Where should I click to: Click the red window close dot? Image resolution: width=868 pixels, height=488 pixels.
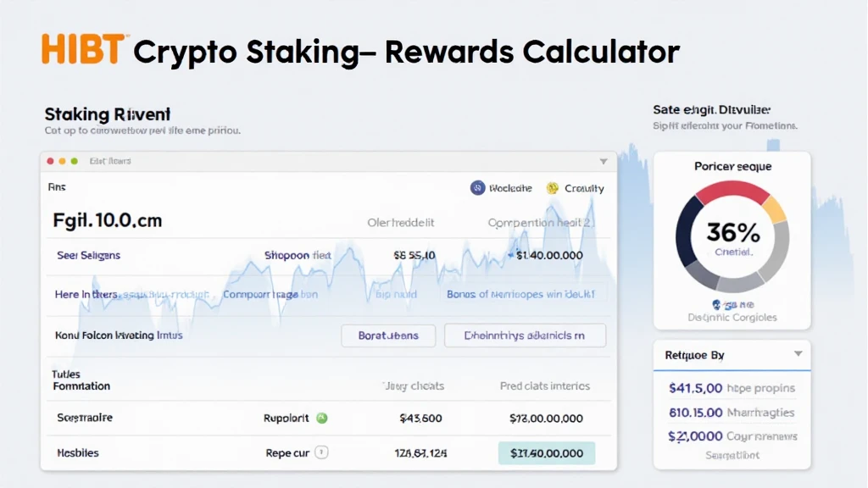click(x=50, y=161)
